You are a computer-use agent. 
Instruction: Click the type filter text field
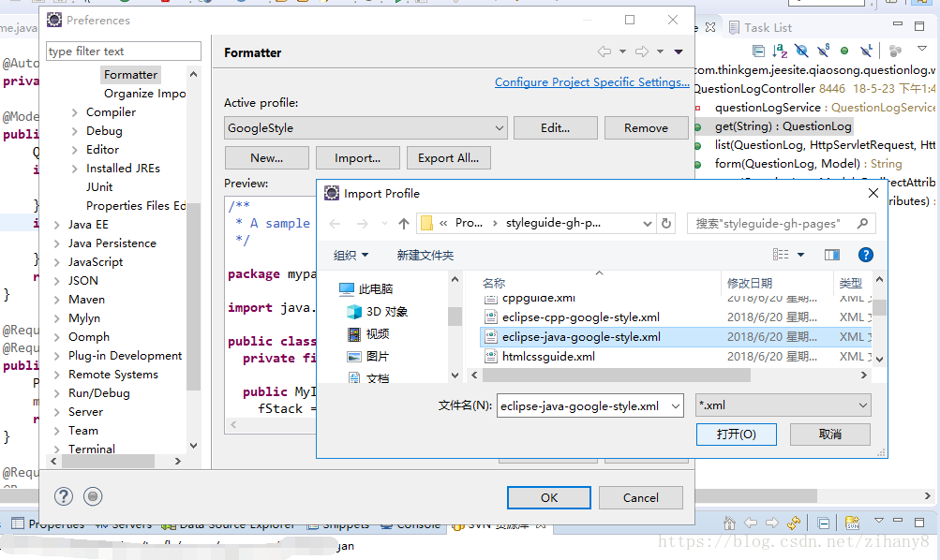[124, 52]
